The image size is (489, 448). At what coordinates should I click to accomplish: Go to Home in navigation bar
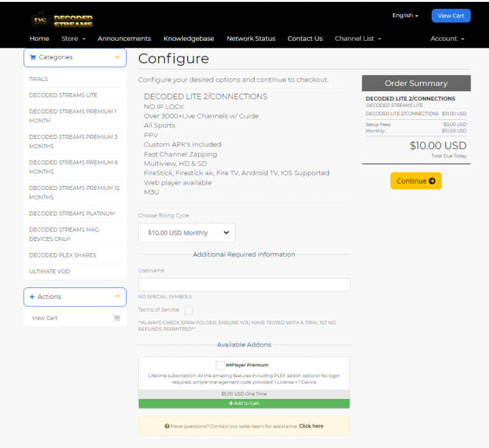[39, 39]
